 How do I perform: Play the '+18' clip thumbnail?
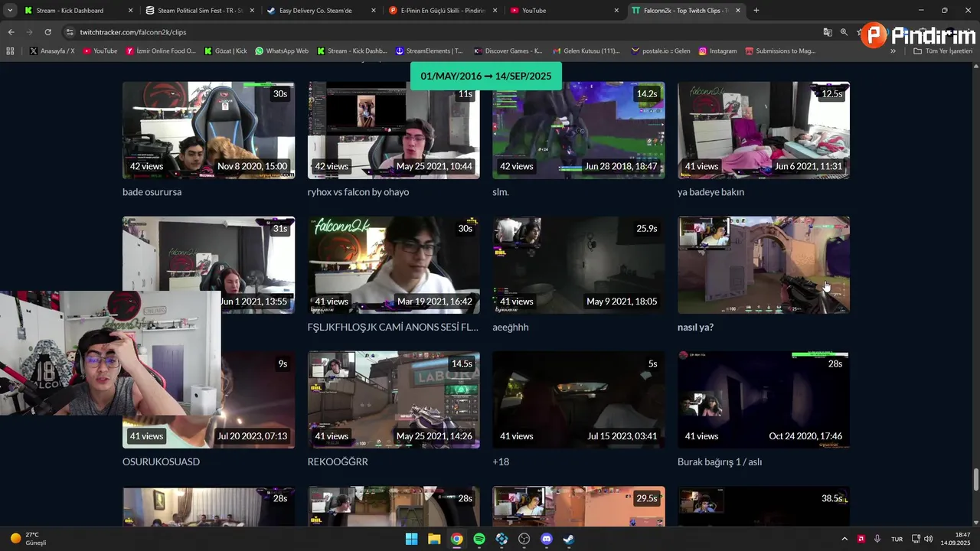(x=579, y=399)
